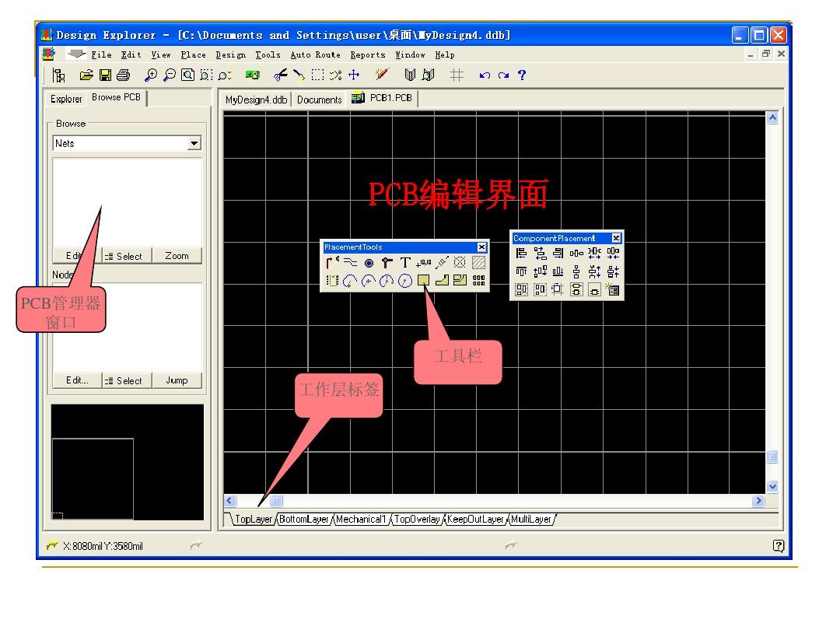Click the Zoom In magnifier icon
The height and width of the screenshot is (630, 840).
pyautogui.click(x=151, y=75)
